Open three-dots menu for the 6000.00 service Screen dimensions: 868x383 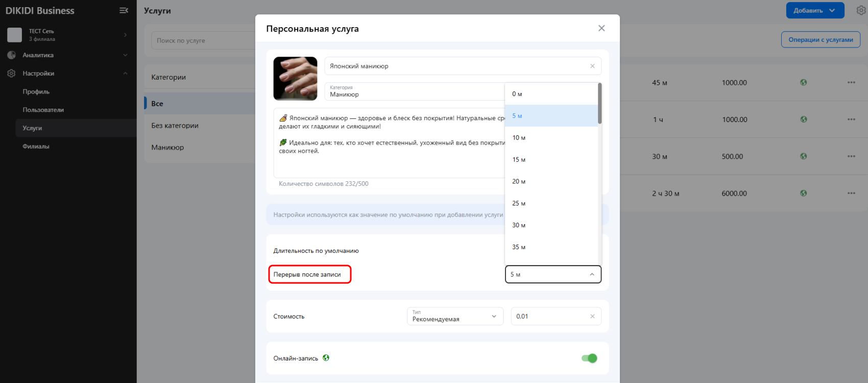click(851, 193)
